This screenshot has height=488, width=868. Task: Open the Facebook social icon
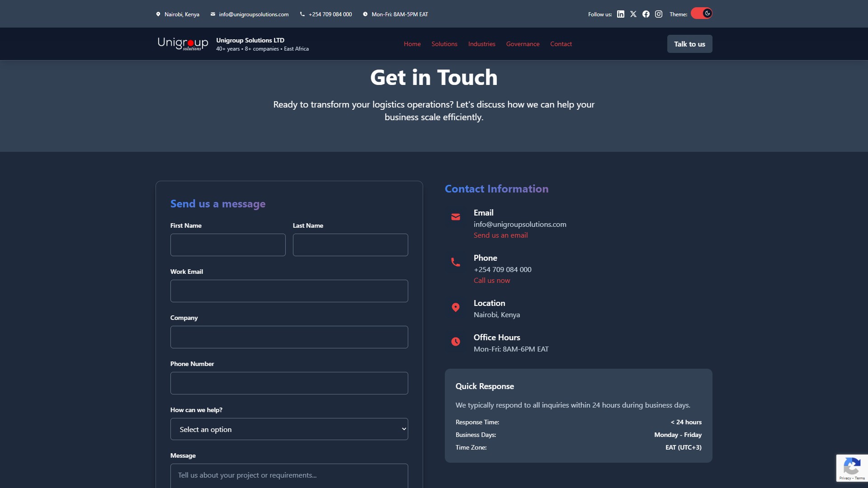(646, 14)
